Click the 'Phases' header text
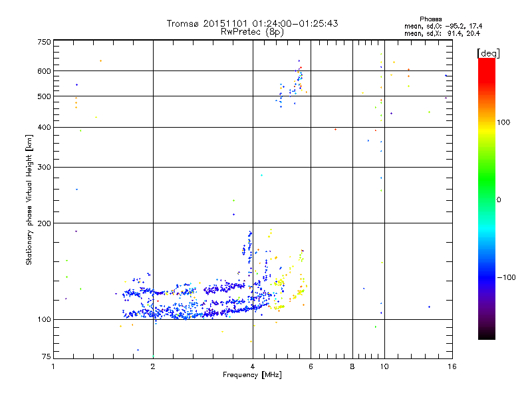 430,19
